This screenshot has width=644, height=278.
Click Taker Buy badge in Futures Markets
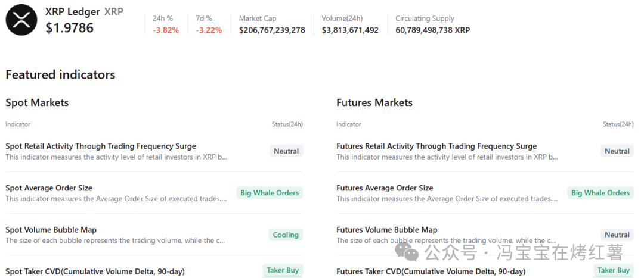click(614, 270)
